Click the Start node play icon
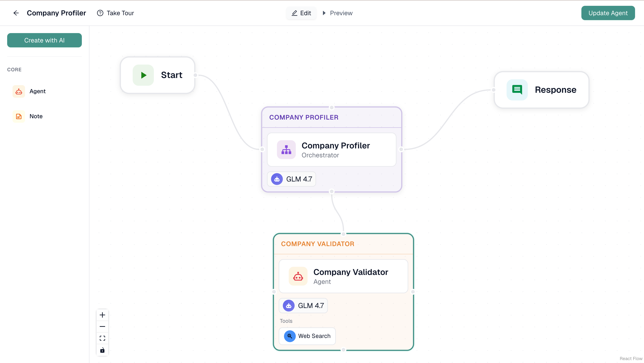 143,75
